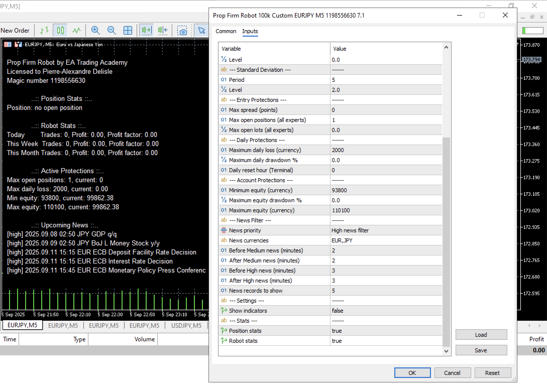
Task: Edit Maximum daily loss value 2000
Action: (386, 150)
